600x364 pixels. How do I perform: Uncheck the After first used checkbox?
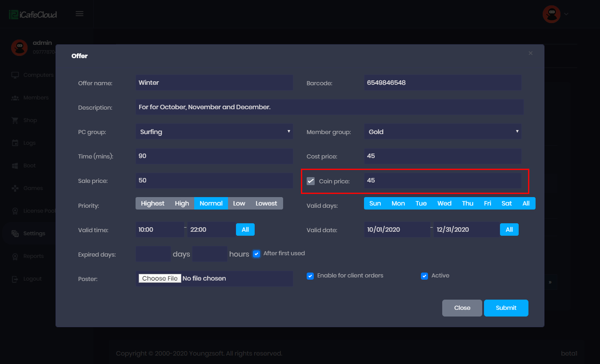pos(256,254)
